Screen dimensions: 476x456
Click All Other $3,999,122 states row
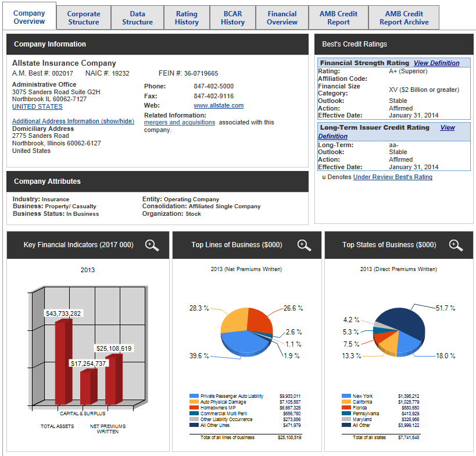click(381, 425)
